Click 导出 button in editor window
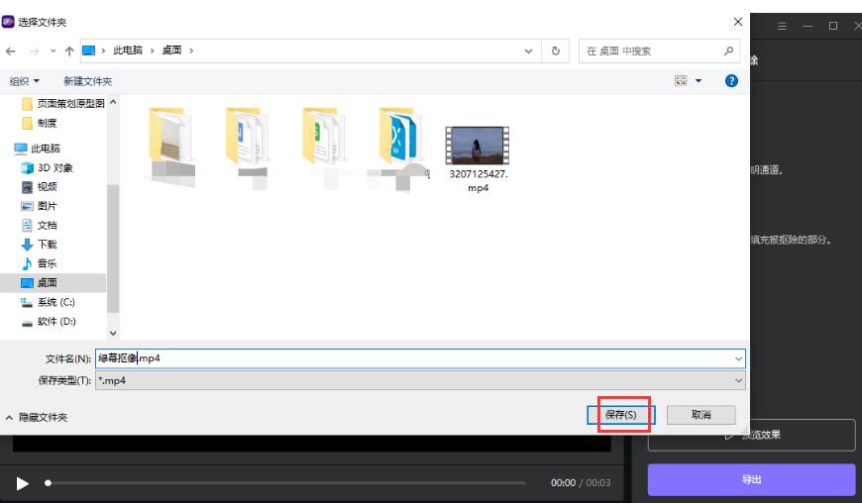862x504 pixels. coord(751,480)
